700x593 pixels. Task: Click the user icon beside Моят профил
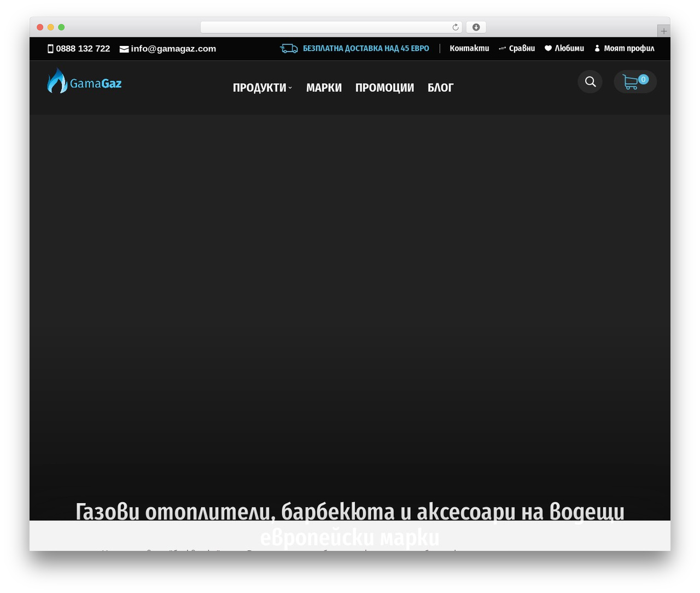coord(597,49)
